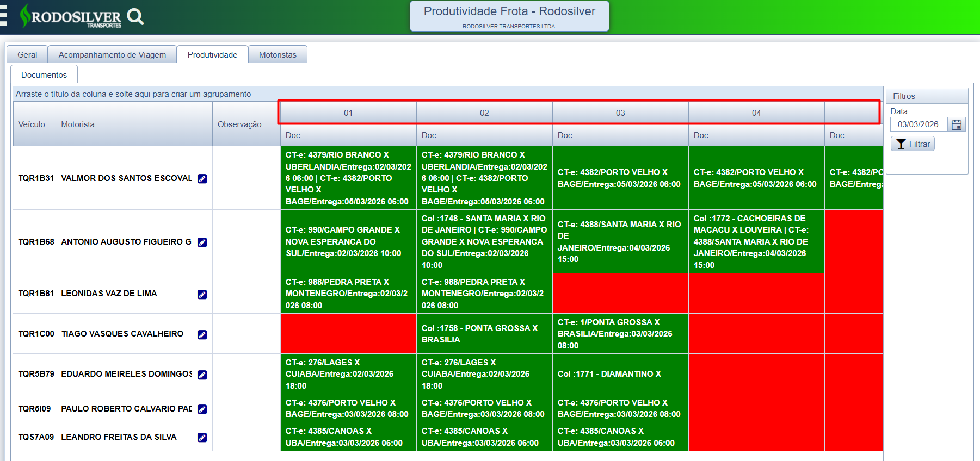This screenshot has height=461, width=980.
Task: Select the Motoristas tab
Action: point(278,55)
